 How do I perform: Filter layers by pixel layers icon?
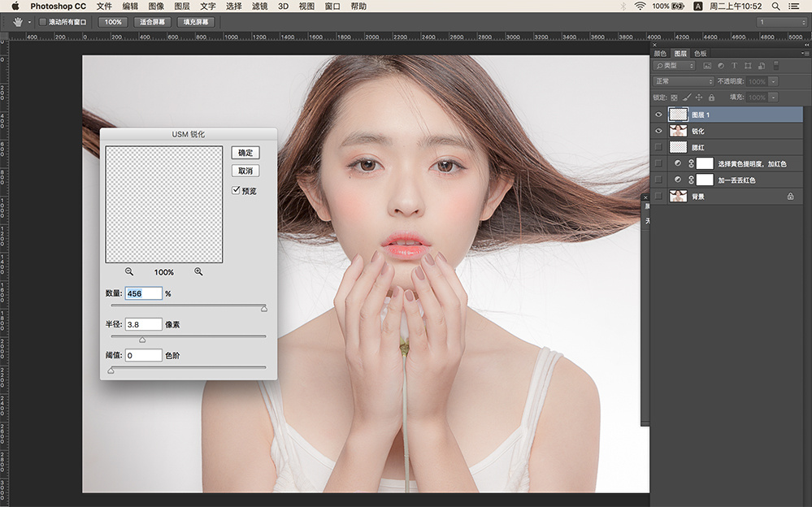point(707,66)
